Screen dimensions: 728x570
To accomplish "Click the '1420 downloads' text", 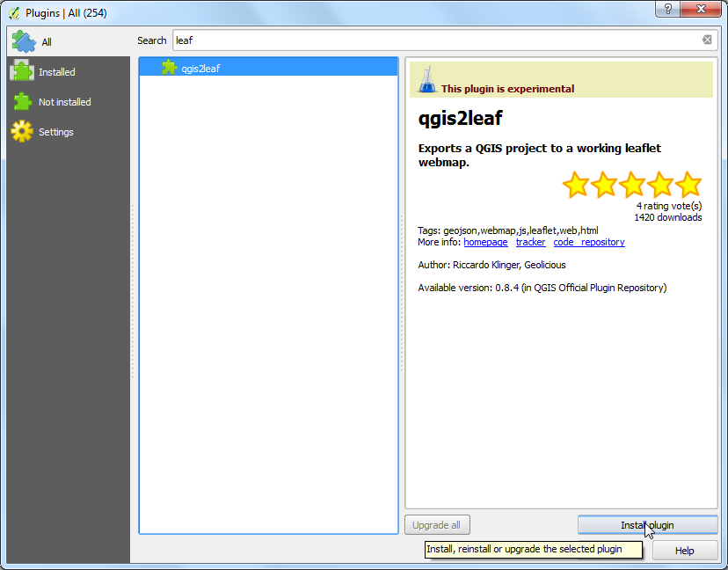I will (x=668, y=217).
